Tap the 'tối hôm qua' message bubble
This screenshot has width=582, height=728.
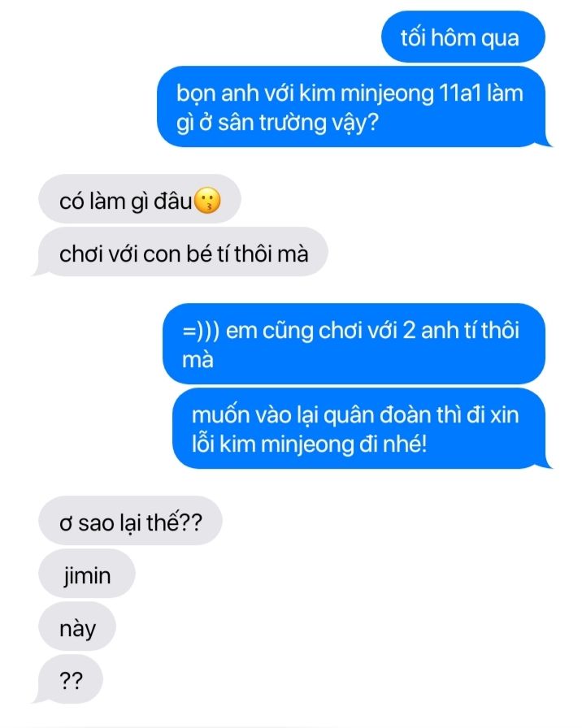click(463, 37)
